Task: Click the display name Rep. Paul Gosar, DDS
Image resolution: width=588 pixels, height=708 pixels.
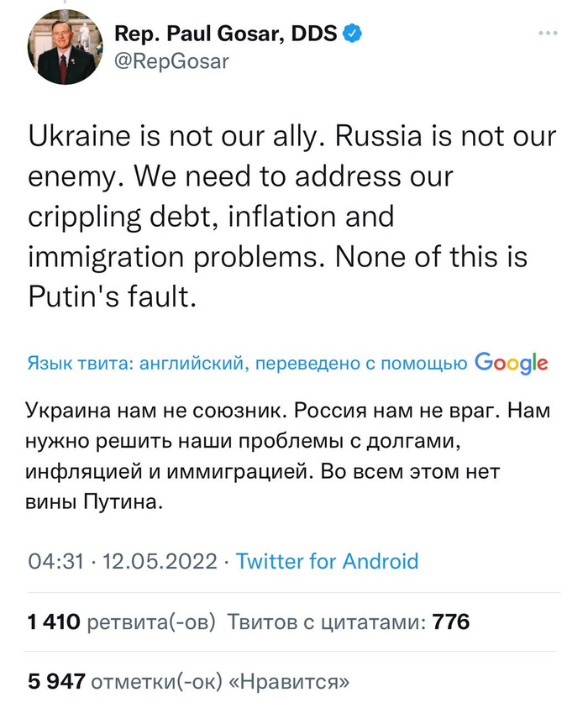Action: pyautogui.click(x=225, y=34)
